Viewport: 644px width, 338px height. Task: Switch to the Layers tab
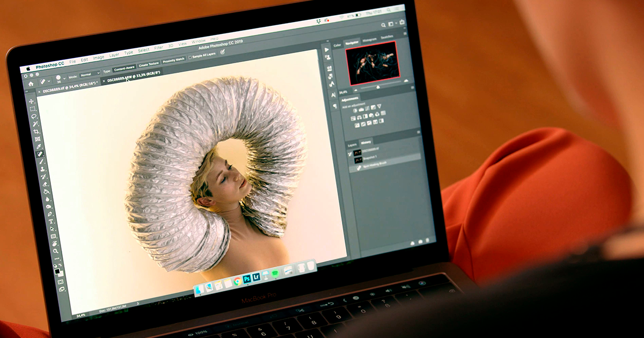click(x=353, y=145)
